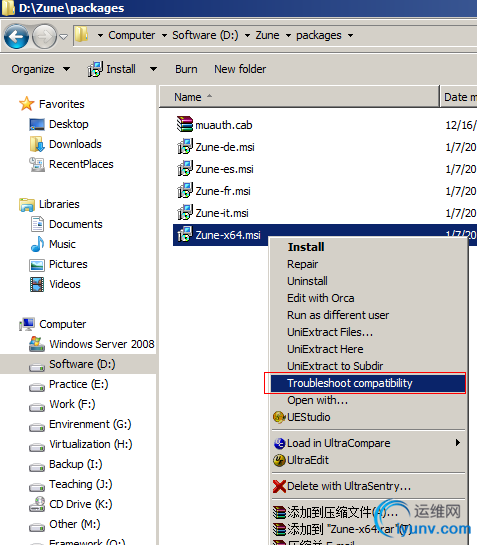477x545 pixels.
Task: Open Practice (E:) drive
Action: (x=79, y=384)
